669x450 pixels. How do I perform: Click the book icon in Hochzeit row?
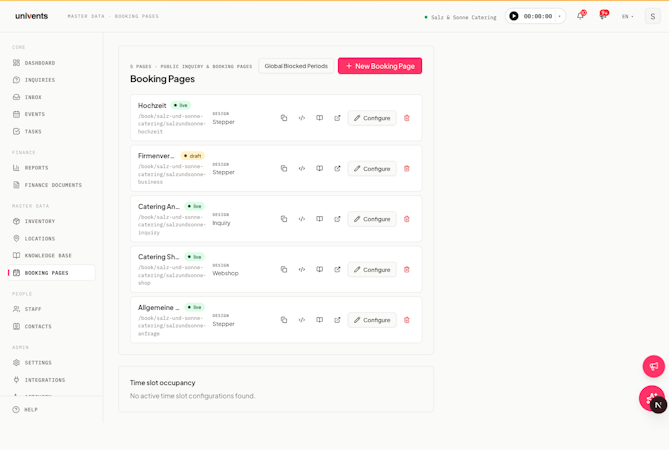coord(320,118)
